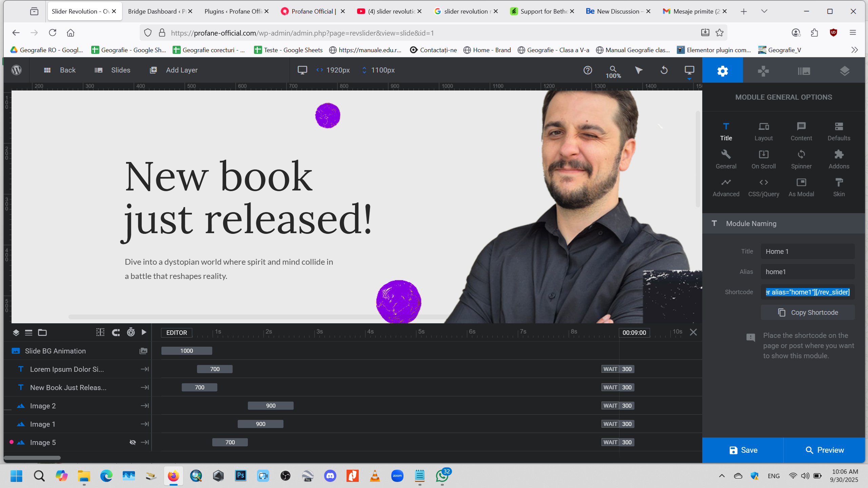Toggle visibility of Image 5 layer
Screen dimensions: 868x488
pos(133,442)
